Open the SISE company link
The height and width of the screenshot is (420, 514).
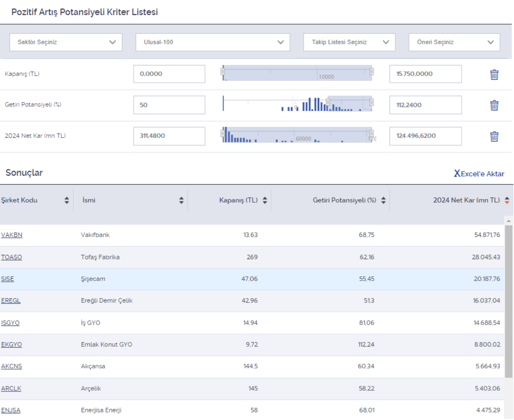coord(7,279)
